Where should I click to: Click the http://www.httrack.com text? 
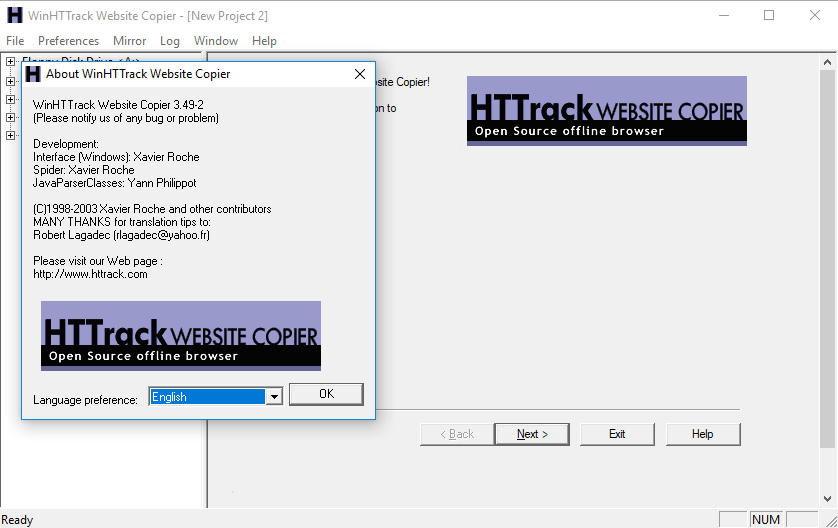pyautogui.click(x=90, y=274)
